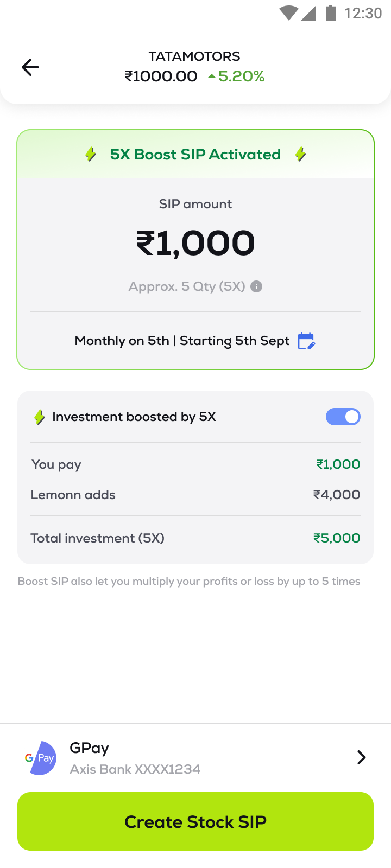Edit the ₹1,000 SIP amount field
Viewport: 391px width, 868px height.
coord(195,243)
